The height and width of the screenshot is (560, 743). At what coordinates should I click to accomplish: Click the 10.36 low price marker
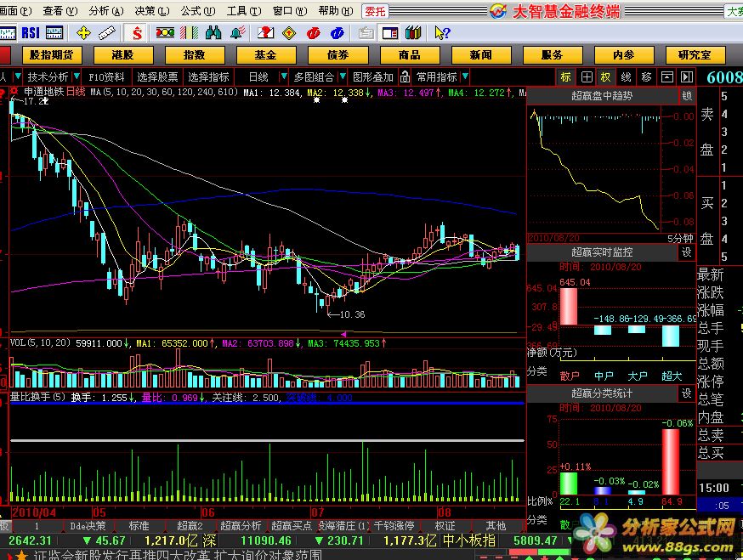[352, 314]
